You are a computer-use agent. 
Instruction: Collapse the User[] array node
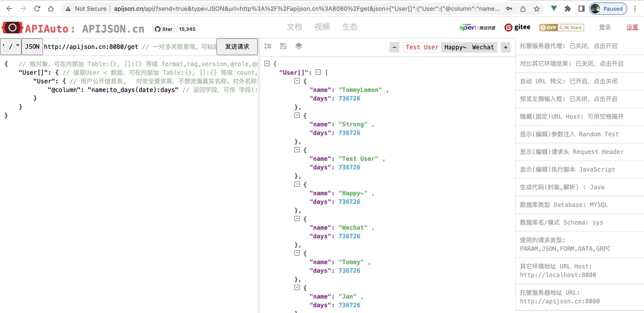point(319,72)
